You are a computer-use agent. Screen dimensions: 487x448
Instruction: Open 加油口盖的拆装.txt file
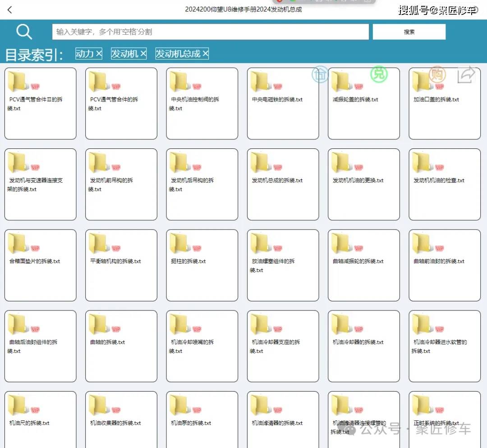coord(444,104)
